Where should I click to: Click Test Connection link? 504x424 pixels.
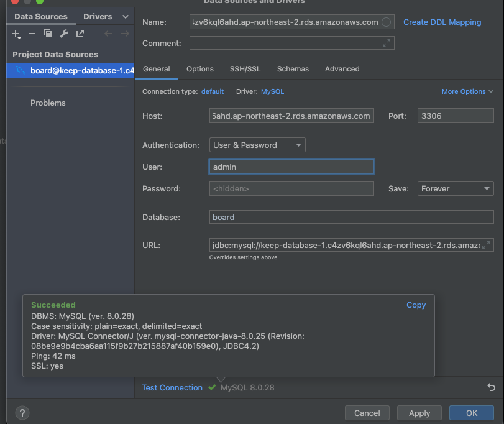point(172,387)
